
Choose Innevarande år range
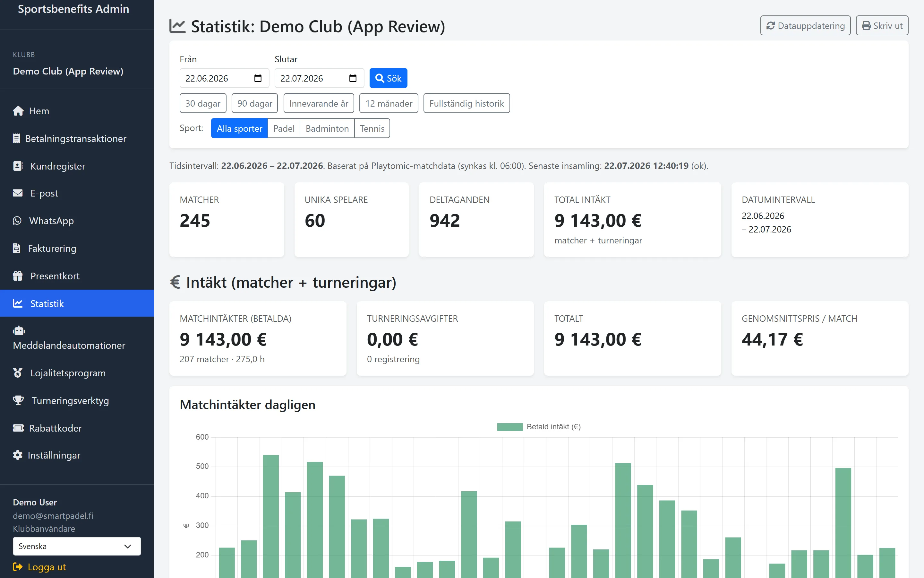coord(319,103)
